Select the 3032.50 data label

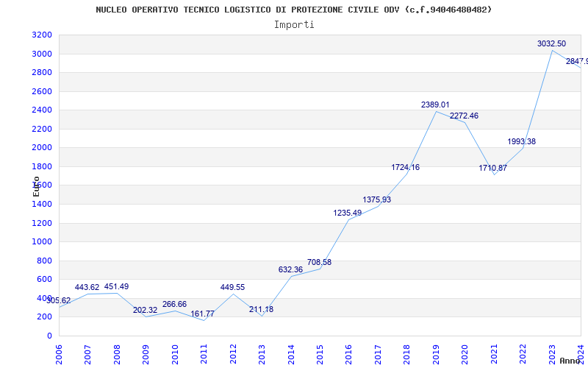551,43
